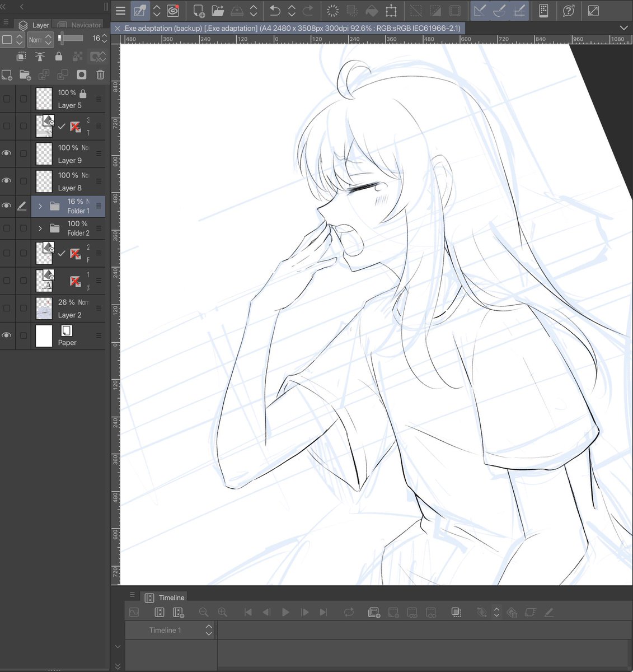Go to the last frame
The height and width of the screenshot is (672, 633).
pyautogui.click(x=323, y=613)
